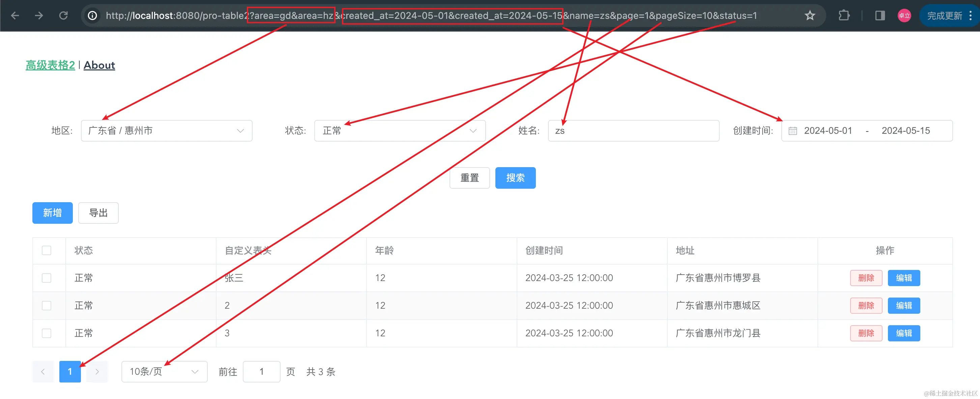Click calendar icon in 创建时间 date range

pos(793,131)
